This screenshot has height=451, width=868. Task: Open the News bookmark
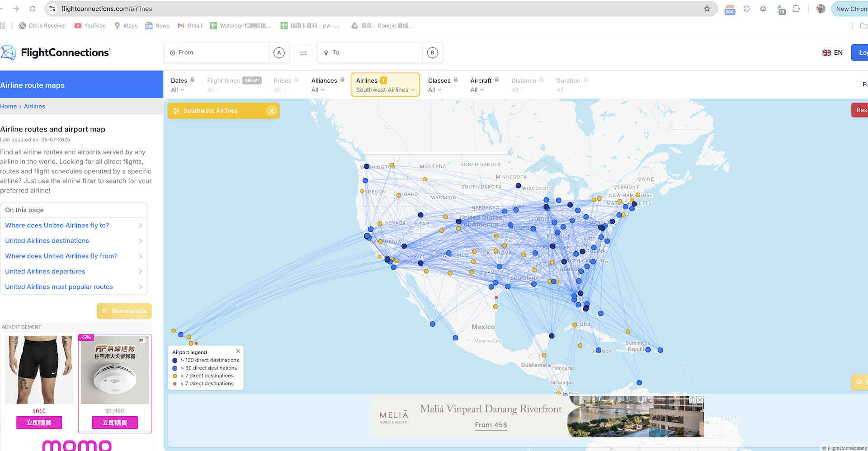tap(157, 26)
